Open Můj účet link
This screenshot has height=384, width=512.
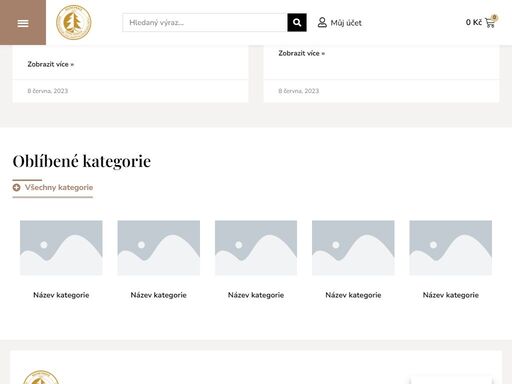pos(346,23)
